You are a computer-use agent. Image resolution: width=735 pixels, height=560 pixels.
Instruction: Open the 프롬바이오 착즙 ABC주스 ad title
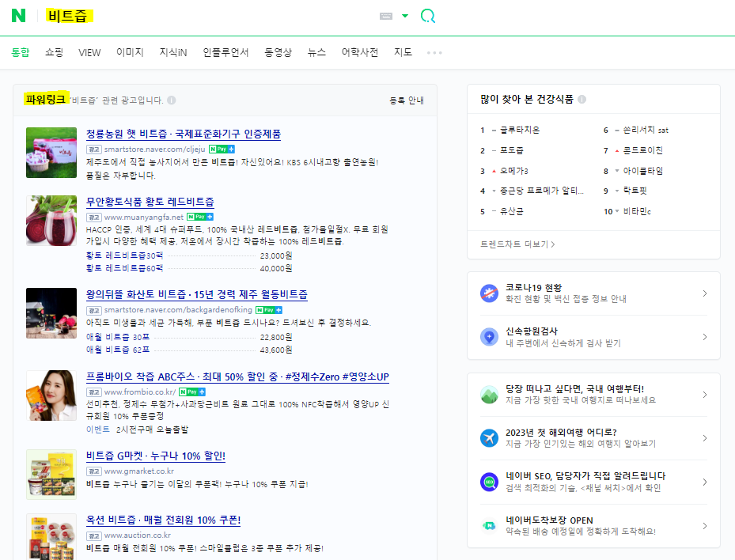click(x=237, y=376)
